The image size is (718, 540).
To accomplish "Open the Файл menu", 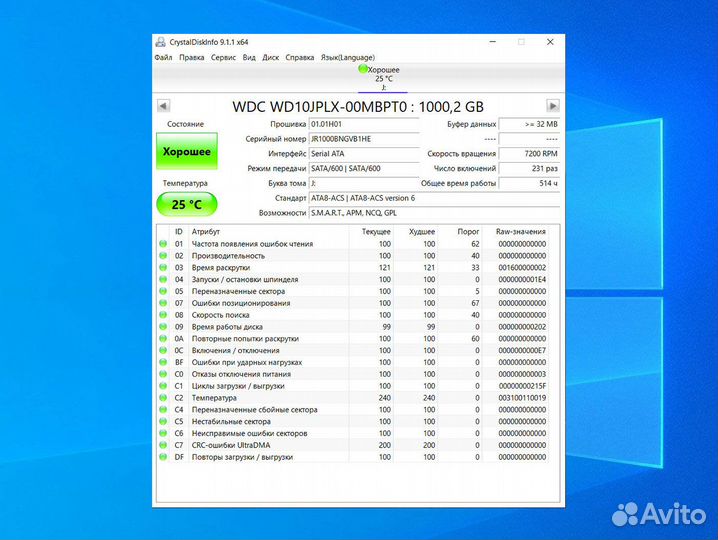I will click(x=163, y=57).
